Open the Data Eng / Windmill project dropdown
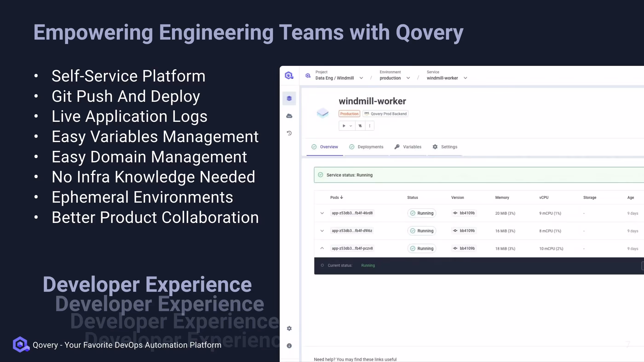 (361, 78)
